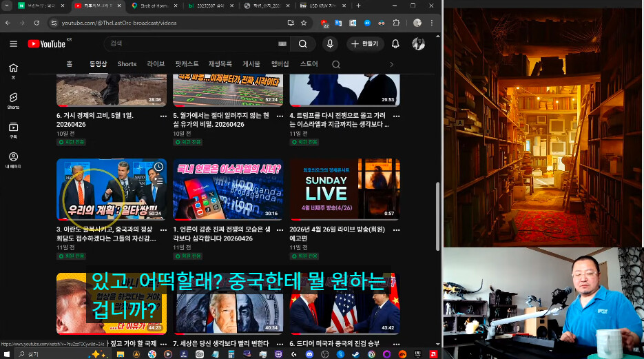
Task: Open Windows Start button
Action: coord(7,354)
